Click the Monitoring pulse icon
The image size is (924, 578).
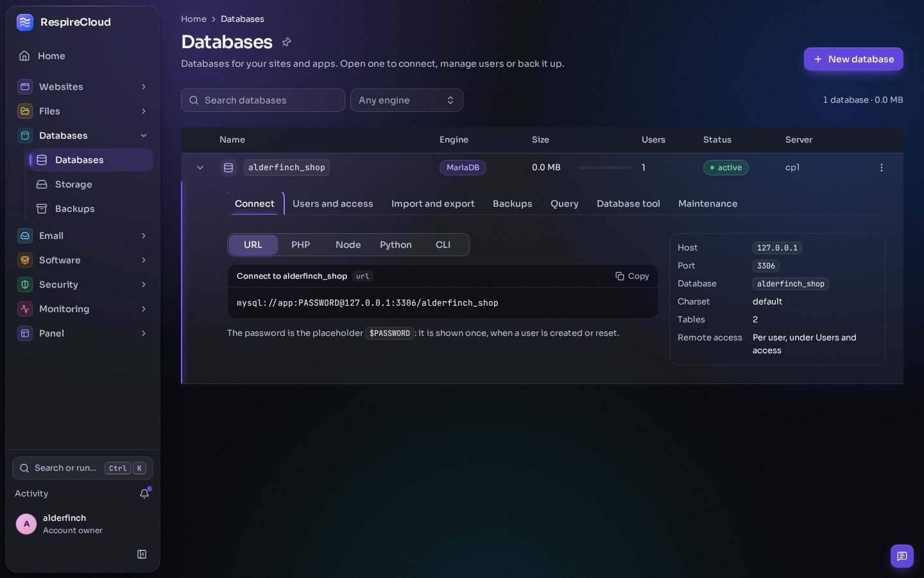25,309
